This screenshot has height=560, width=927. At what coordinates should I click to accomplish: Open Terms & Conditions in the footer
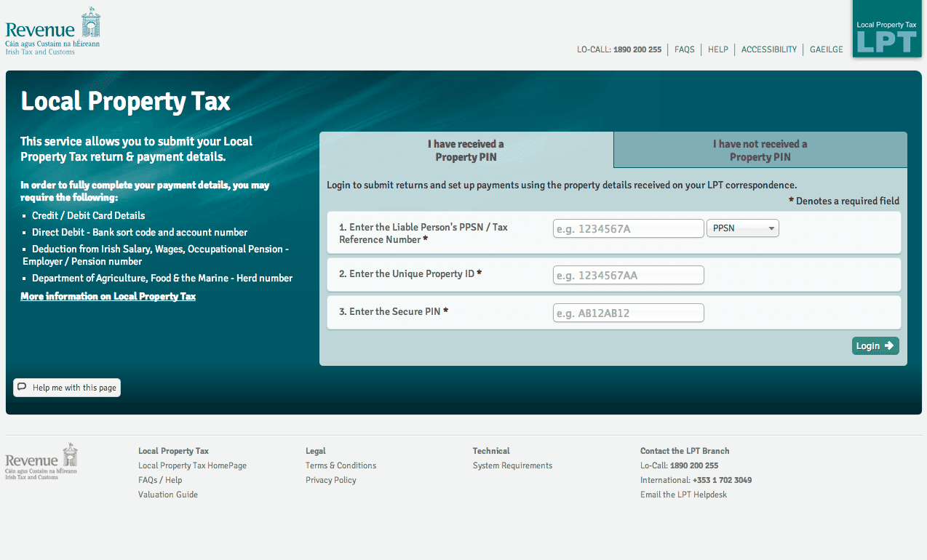click(341, 465)
